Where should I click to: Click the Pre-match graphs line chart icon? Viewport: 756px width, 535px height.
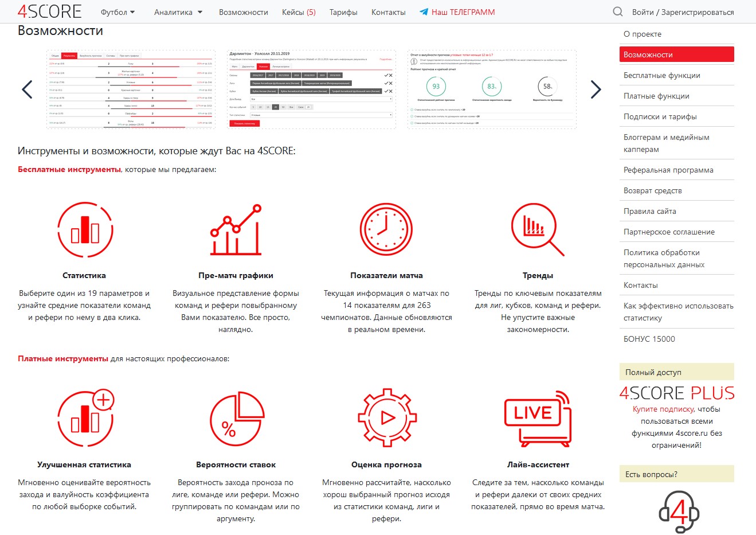(x=236, y=230)
